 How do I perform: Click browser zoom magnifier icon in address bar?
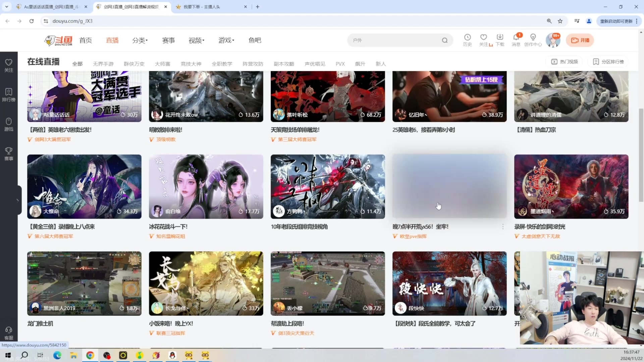tap(549, 21)
